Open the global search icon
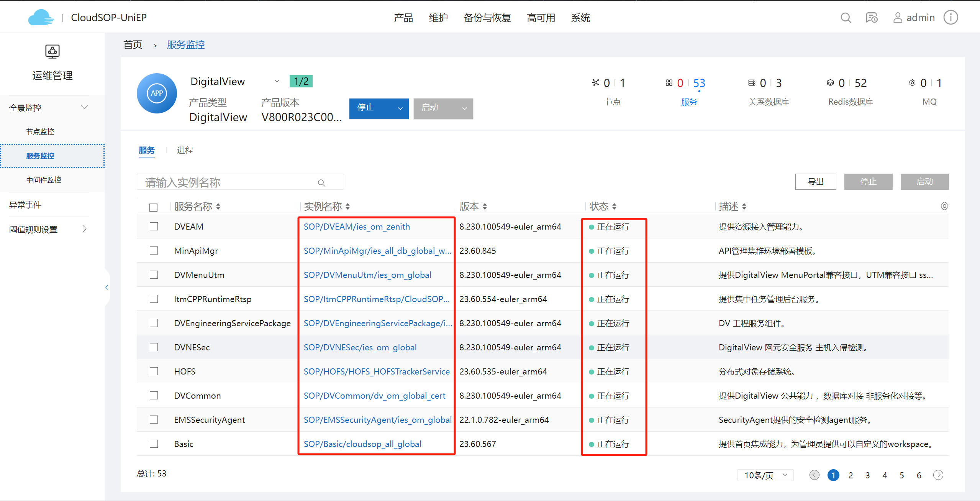The height and width of the screenshot is (501, 980). (846, 18)
